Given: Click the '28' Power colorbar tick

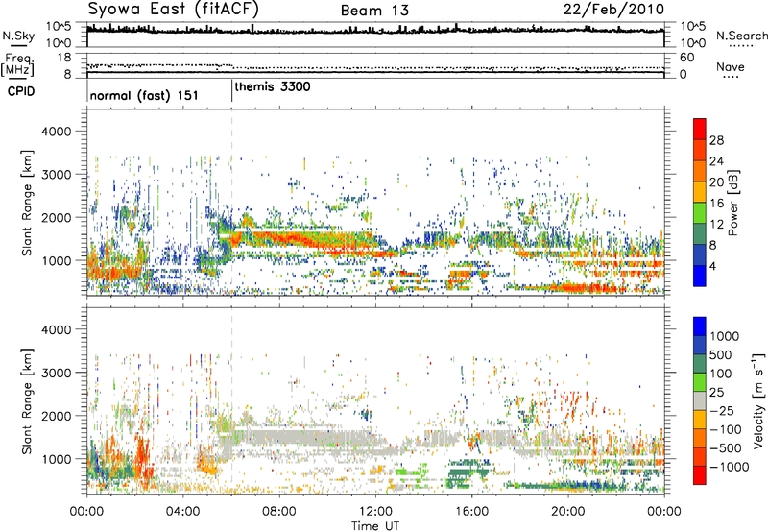Looking at the screenshot, I should [x=716, y=140].
